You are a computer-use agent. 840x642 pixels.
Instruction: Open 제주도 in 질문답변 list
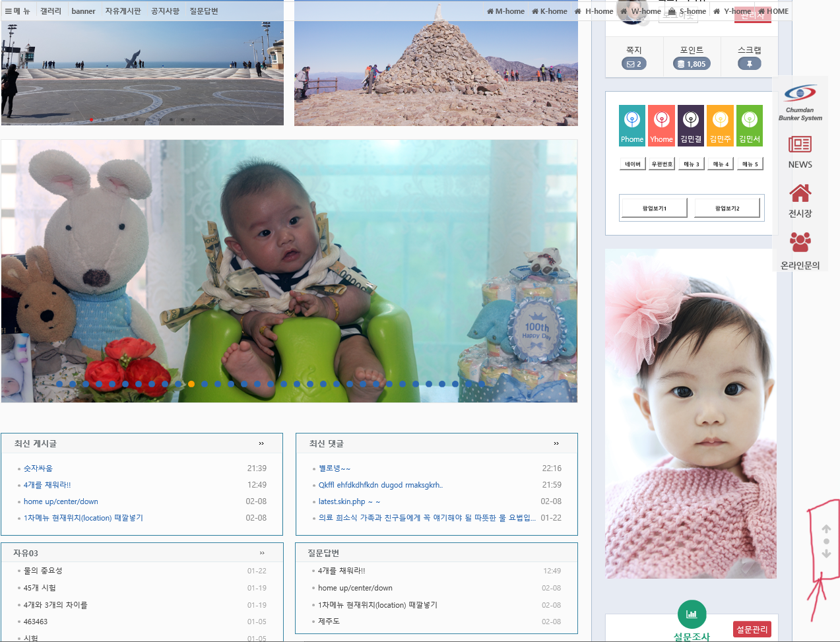(329, 622)
